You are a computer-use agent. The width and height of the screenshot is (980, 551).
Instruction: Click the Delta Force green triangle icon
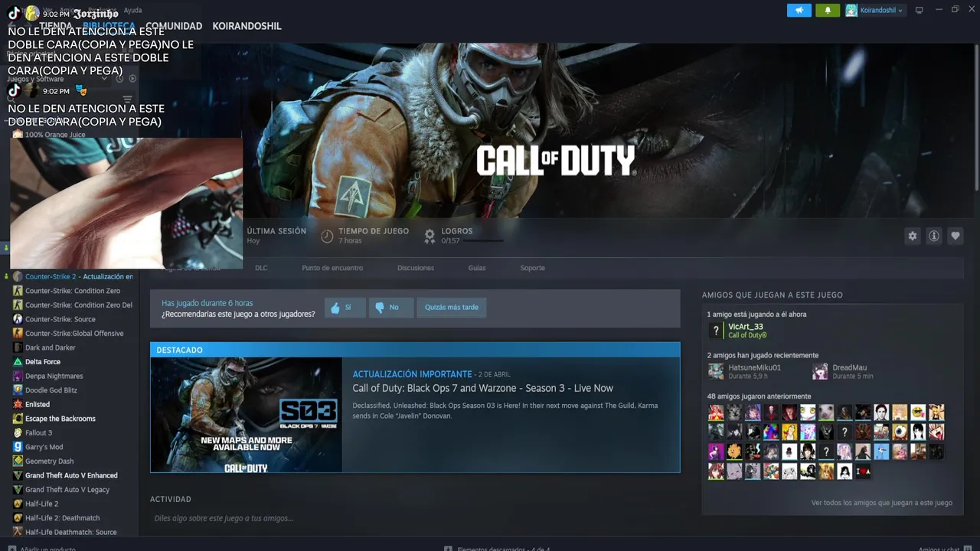[x=18, y=362]
